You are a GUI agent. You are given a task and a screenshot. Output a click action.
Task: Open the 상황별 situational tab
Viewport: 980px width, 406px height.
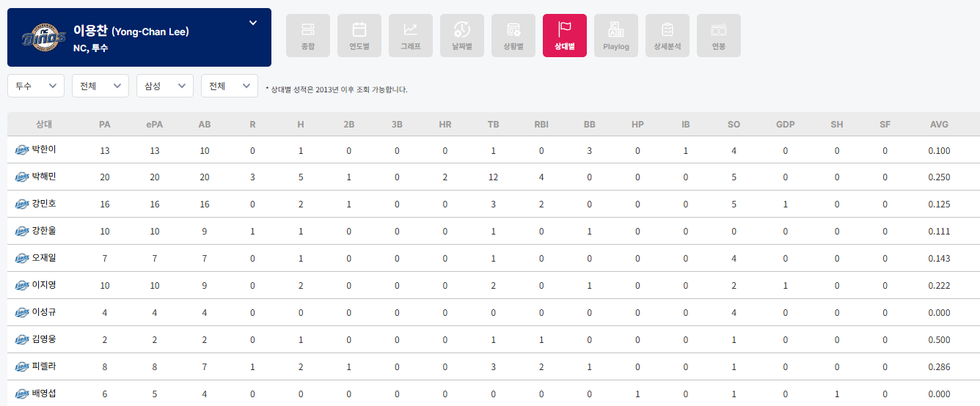tap(513, 35)
